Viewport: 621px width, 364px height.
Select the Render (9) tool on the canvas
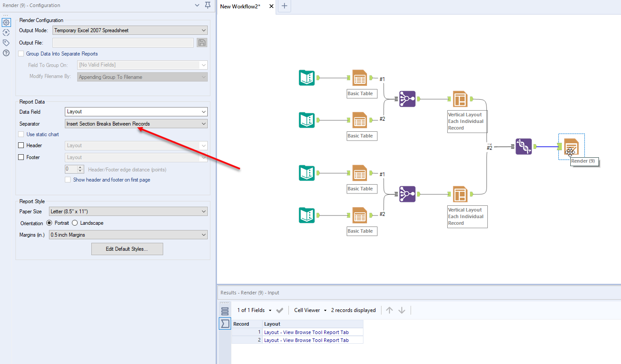pyautogui.click(x=572, y=146)
